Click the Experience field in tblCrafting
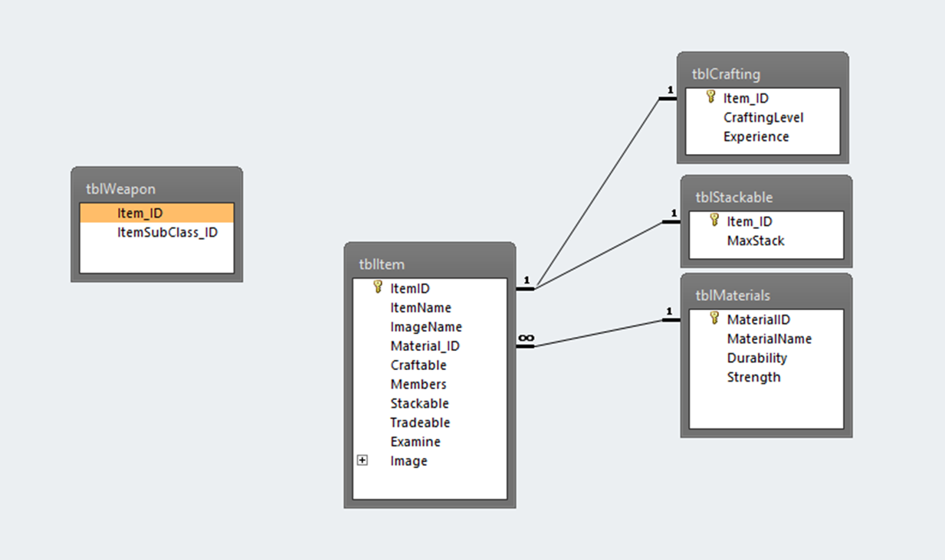 pos(756,137)
